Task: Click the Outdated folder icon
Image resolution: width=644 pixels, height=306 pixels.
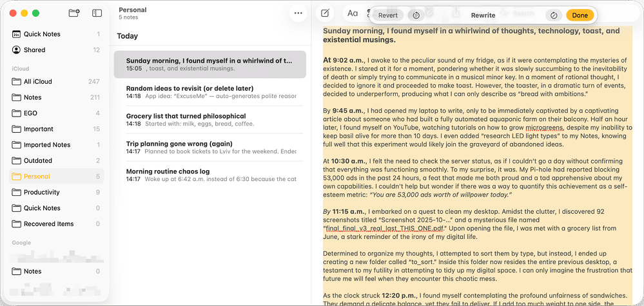Action: point(16,160)
